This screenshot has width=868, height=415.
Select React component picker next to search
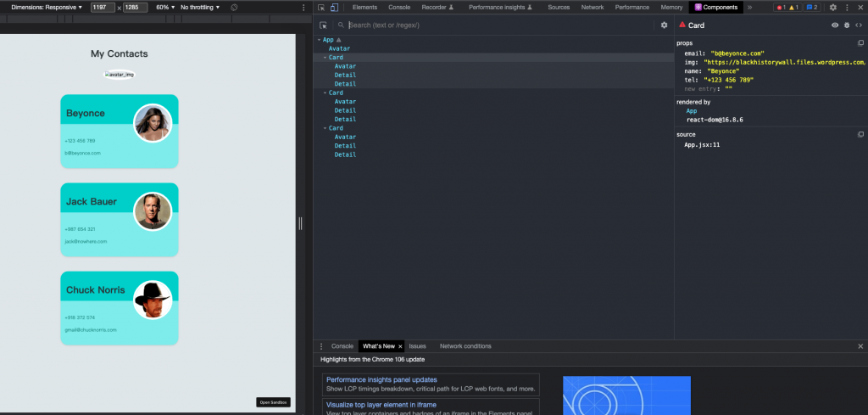[x=323, y=25]
